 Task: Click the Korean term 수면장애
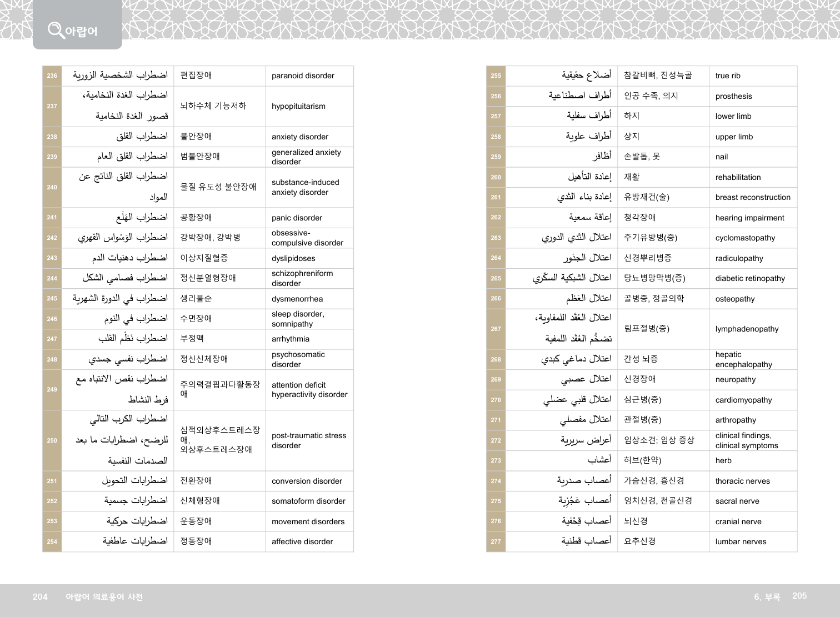tap(196, 319)
